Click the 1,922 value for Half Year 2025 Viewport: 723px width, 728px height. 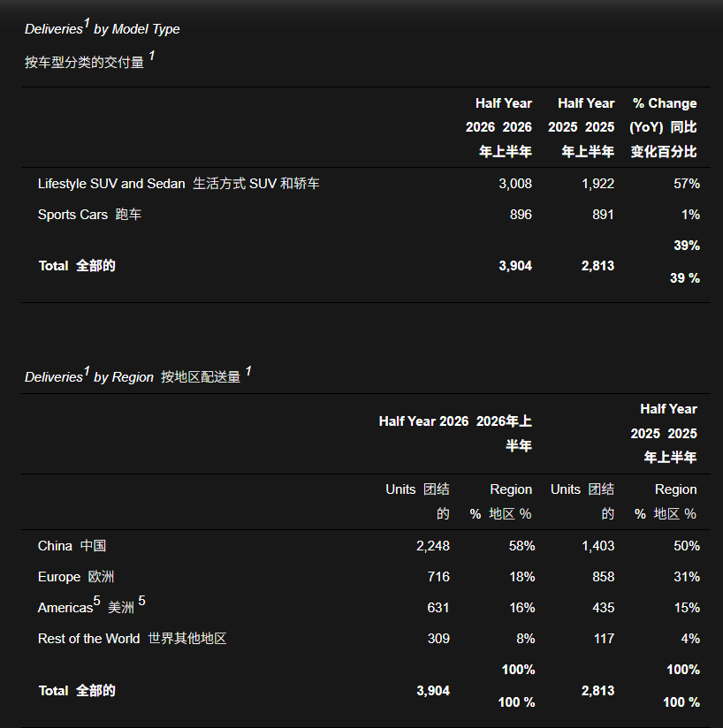597,184
